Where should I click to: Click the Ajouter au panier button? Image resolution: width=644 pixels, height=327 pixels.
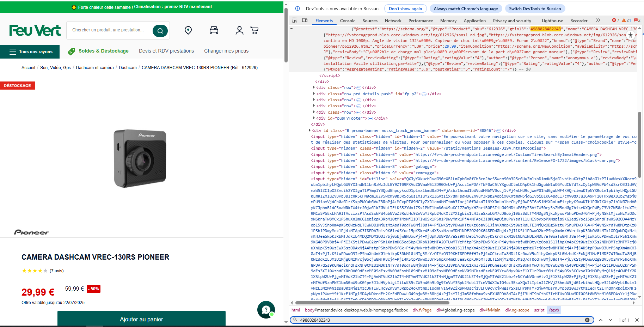141,319
